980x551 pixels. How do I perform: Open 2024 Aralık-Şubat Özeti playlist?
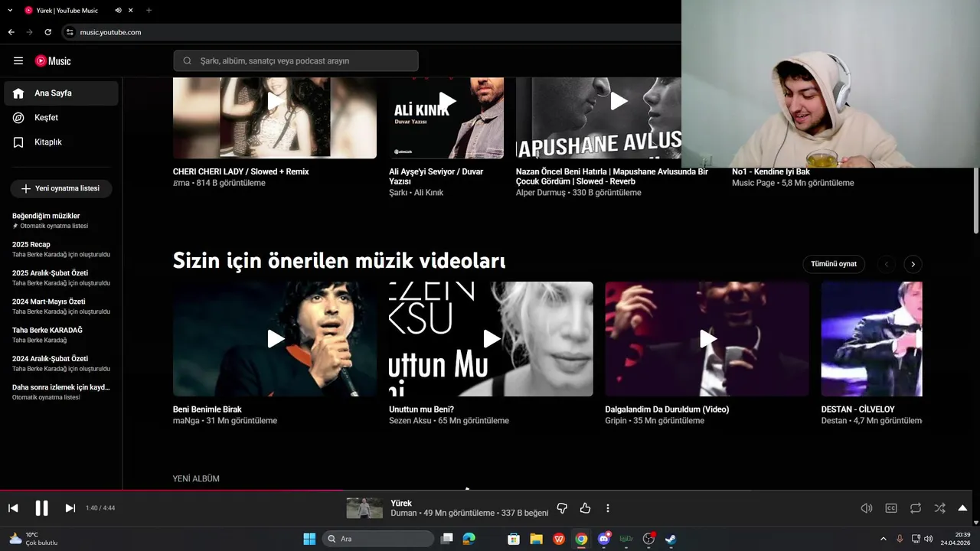tap(61, 364)
